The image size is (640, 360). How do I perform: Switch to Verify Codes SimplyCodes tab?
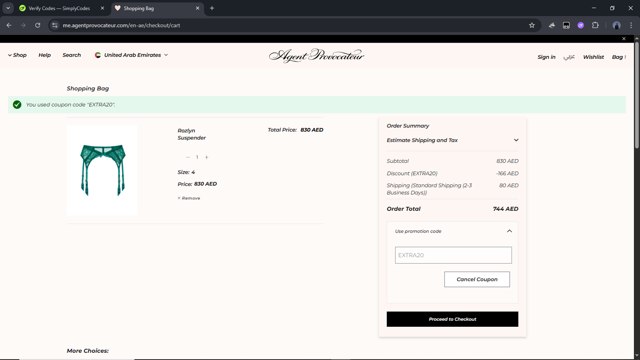click(59, 8)
